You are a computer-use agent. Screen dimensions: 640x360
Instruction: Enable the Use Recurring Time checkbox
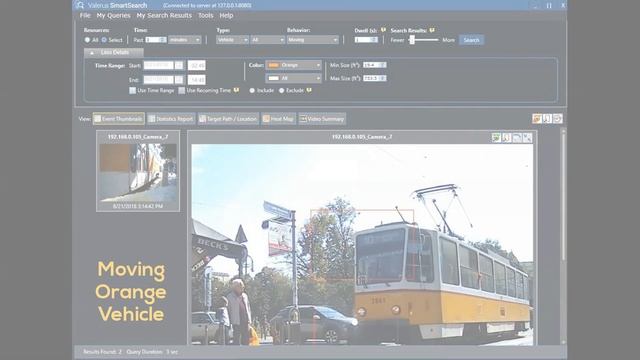182,90
